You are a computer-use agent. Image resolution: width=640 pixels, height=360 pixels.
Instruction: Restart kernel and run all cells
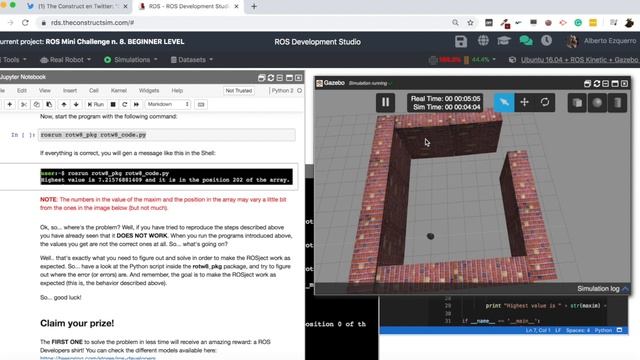coord(136,104)
